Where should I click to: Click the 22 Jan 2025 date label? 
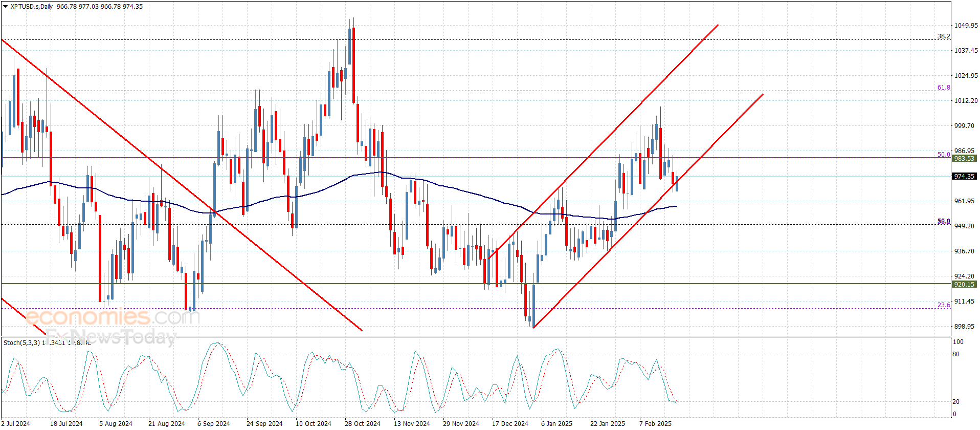(608, 423)
